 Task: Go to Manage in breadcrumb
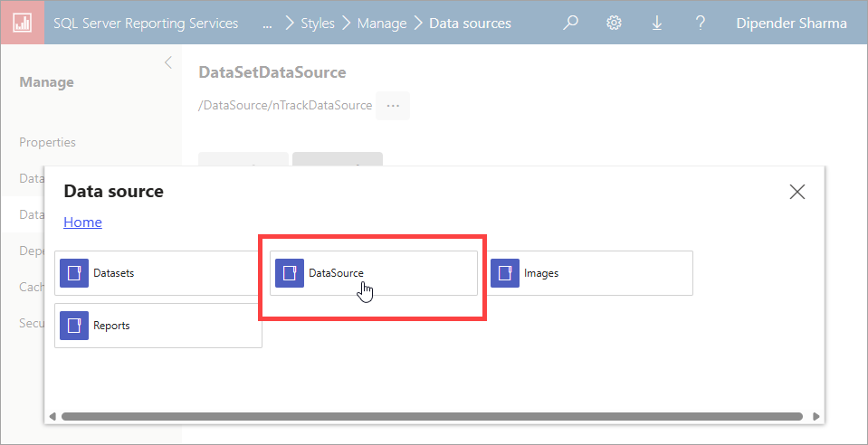point(382,24)
